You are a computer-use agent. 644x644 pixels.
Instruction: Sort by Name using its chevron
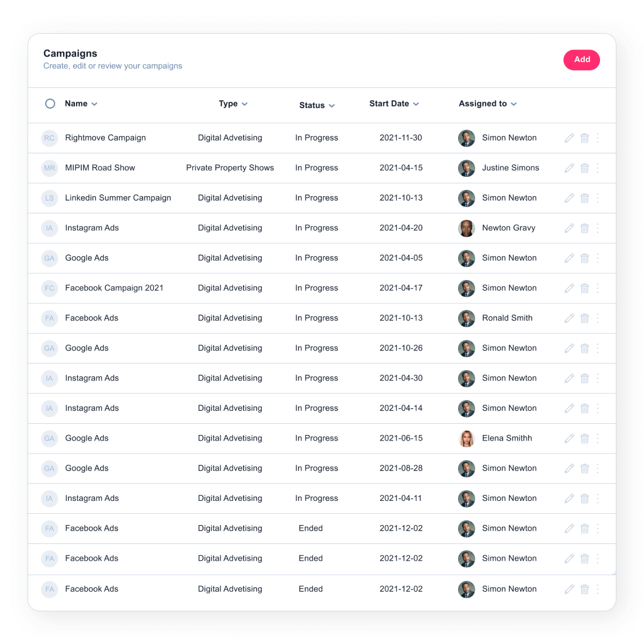point(95,104)
